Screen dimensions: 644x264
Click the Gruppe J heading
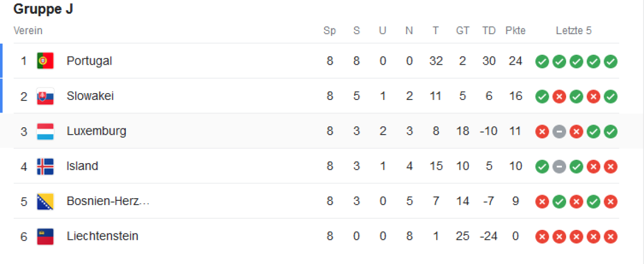(43, 9)
